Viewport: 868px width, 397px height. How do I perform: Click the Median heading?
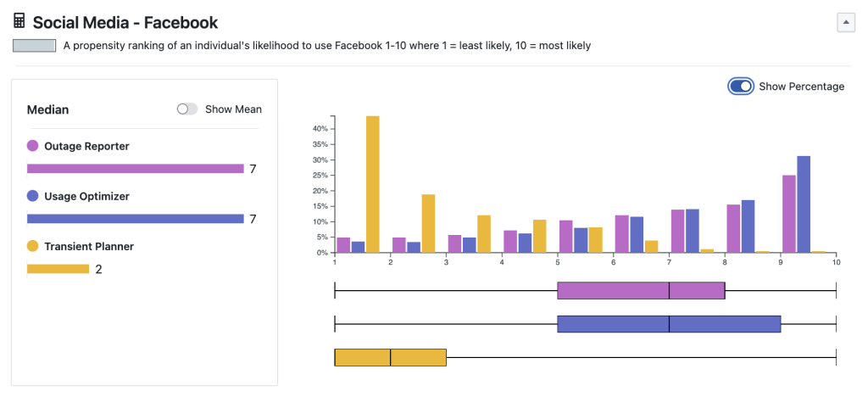coord(48,109)
